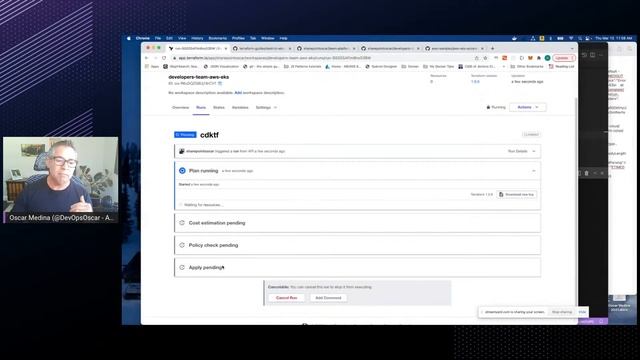This screenshot has height=360, width=640.
Task: Click the trash icon in the dark editor window
Action: click(x=587, y=173)
